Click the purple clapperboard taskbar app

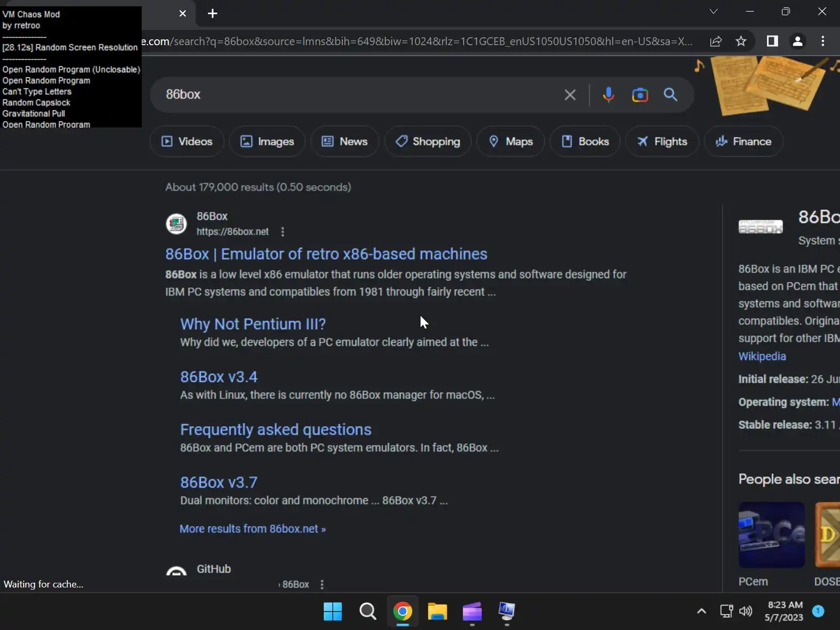tap(472, 611)
